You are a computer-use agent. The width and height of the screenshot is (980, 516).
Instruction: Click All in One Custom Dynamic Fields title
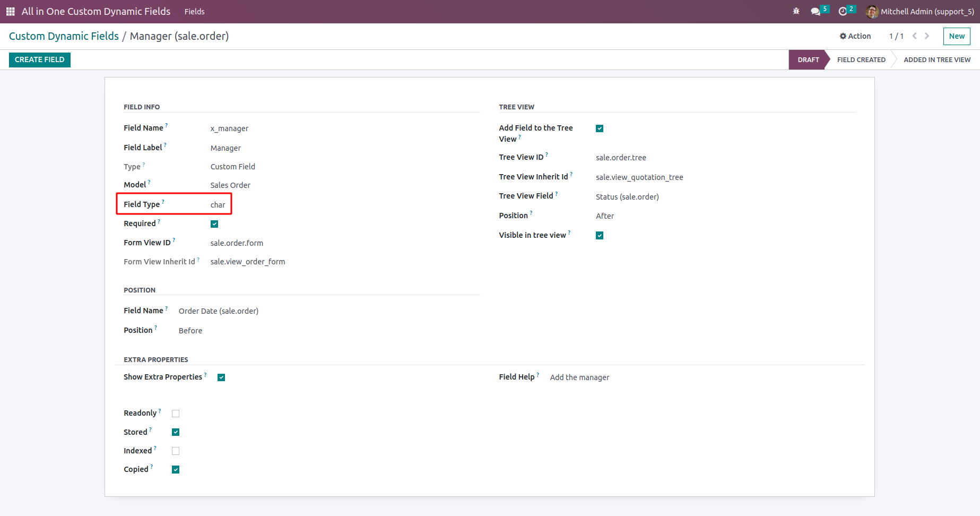[96, 11]
